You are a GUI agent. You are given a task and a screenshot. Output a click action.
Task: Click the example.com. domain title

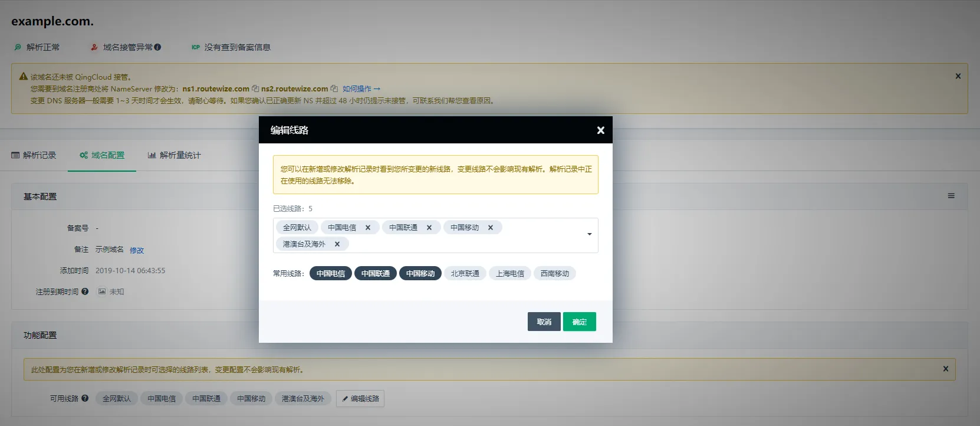(52, 21)
